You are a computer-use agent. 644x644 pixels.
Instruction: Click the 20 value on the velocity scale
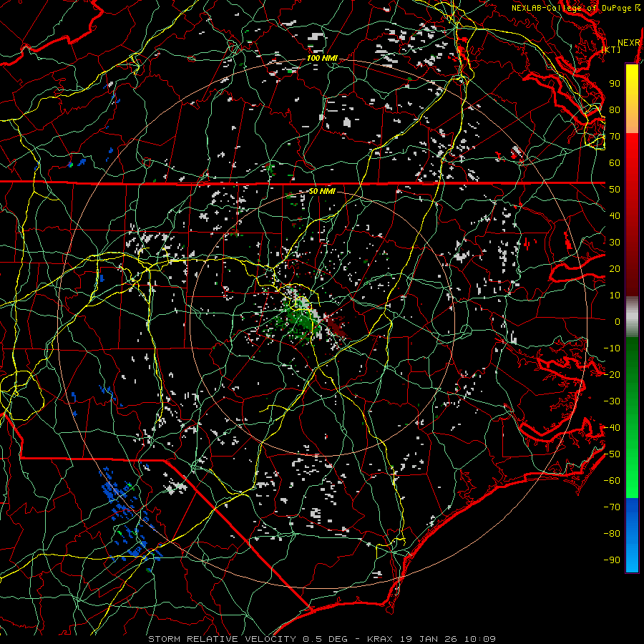pyautogui.click(x=615, y=269)
